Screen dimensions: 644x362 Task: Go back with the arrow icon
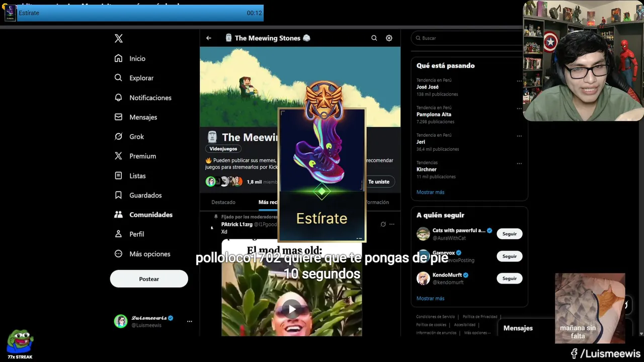coord(209,38)
